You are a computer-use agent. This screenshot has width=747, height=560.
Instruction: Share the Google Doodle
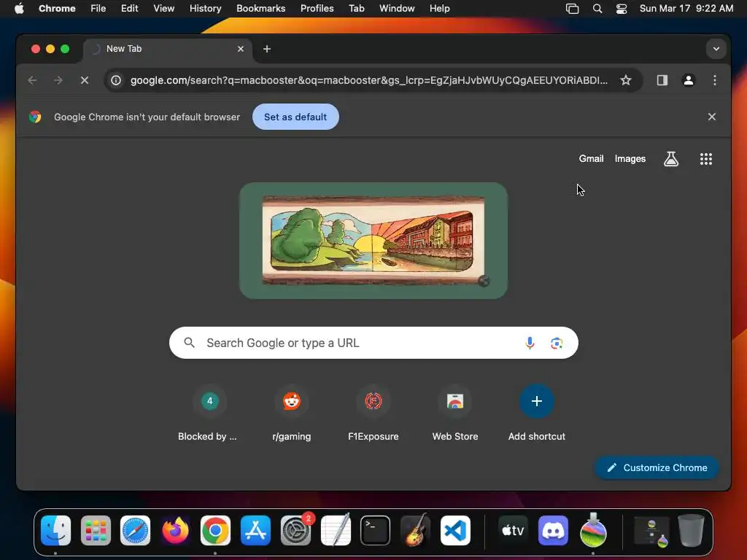point(484,281)
